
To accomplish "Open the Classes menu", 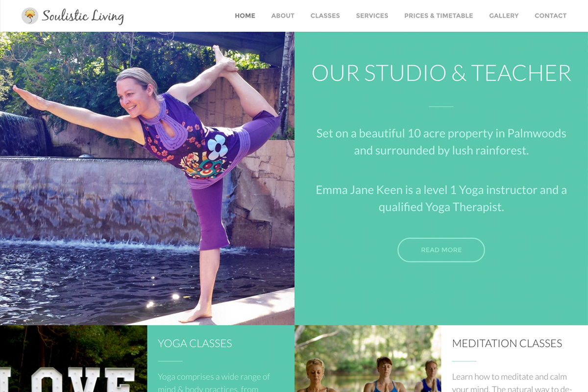I will tap(325, 16).
